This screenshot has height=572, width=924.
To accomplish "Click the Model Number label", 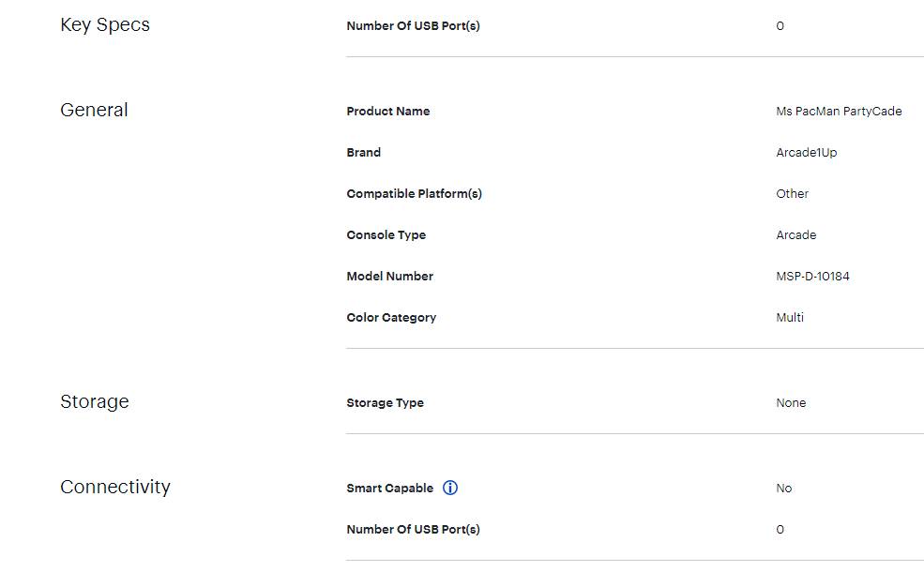I will (x=389, y=277).
